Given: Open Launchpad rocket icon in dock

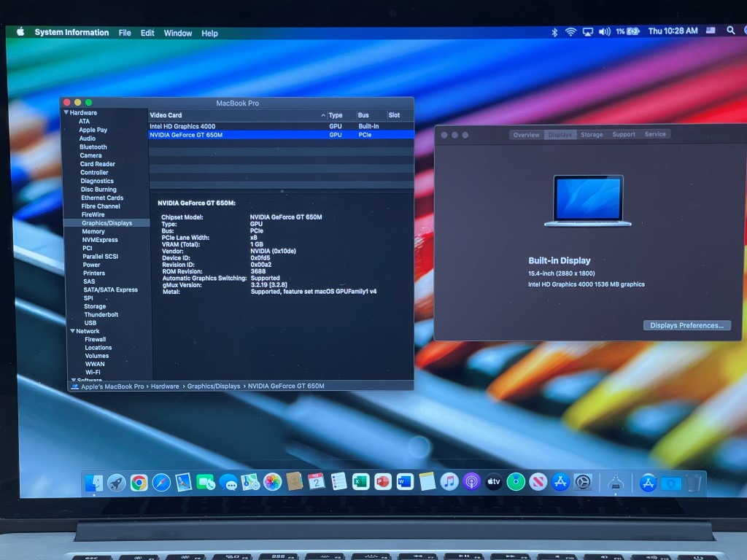Looking at the screenshot, I should pos(116,483).
